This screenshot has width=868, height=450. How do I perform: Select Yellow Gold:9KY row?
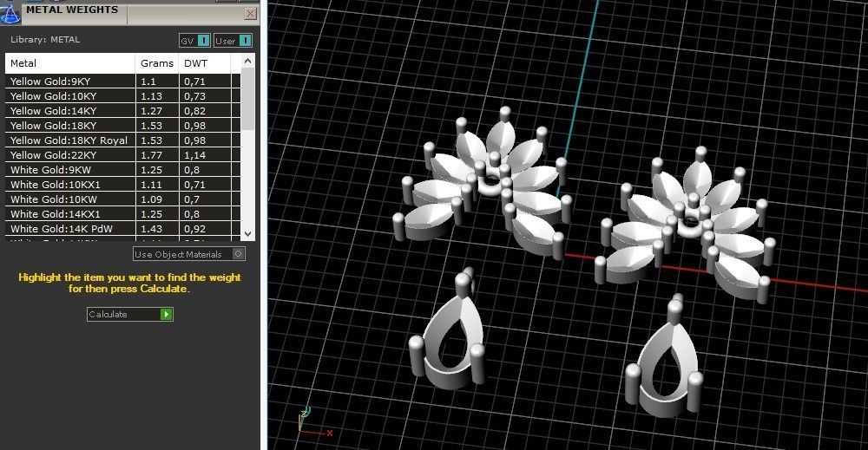point(123,82)
